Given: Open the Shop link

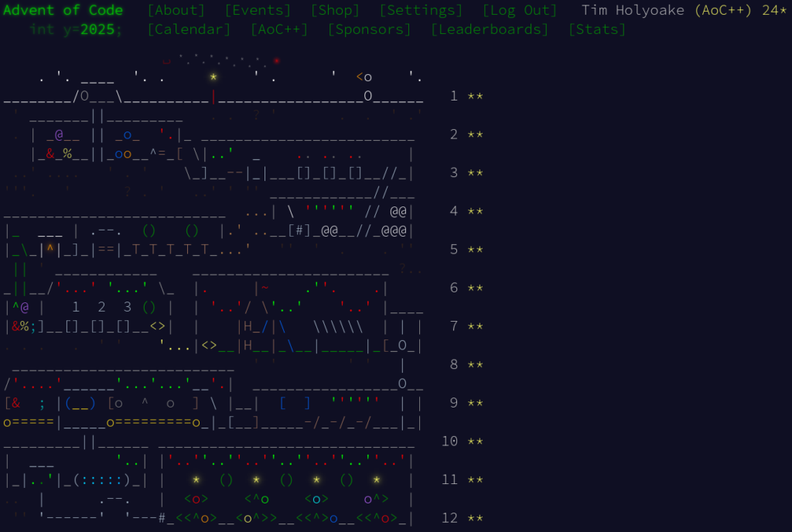Looking at the screenshot, I should click(x=336, y=10).
